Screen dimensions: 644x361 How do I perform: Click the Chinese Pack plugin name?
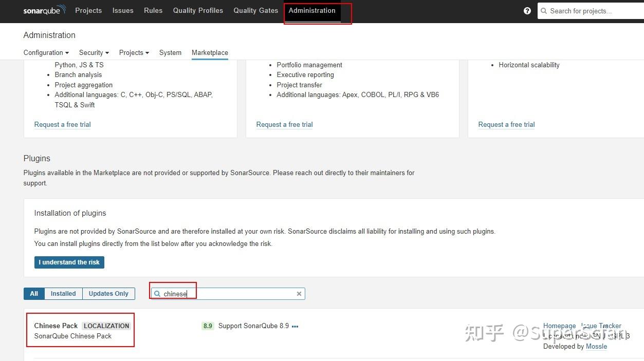(56, 326)
